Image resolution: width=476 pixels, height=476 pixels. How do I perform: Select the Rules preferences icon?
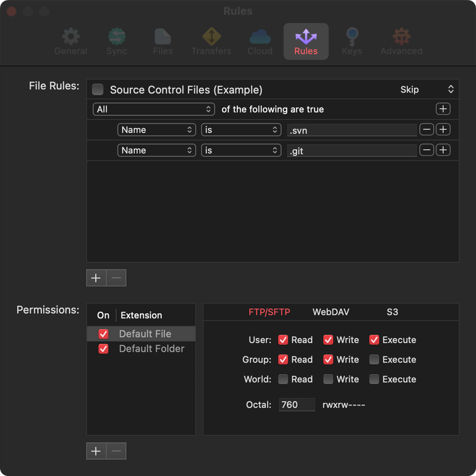[x=306, y=41]
